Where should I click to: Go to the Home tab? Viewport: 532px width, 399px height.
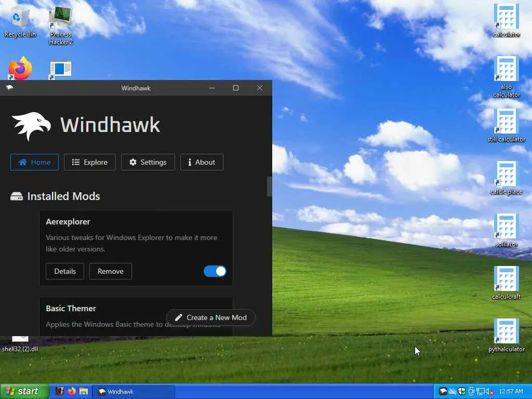(x=34, y=162)
